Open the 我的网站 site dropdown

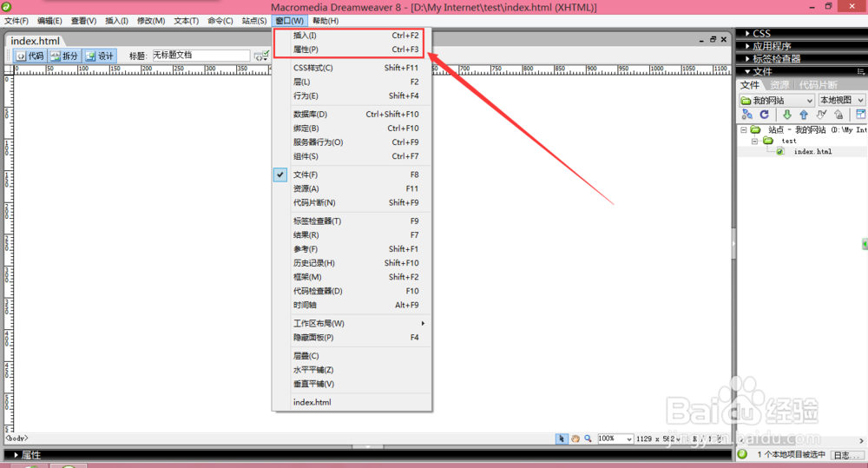click(777, 100)
